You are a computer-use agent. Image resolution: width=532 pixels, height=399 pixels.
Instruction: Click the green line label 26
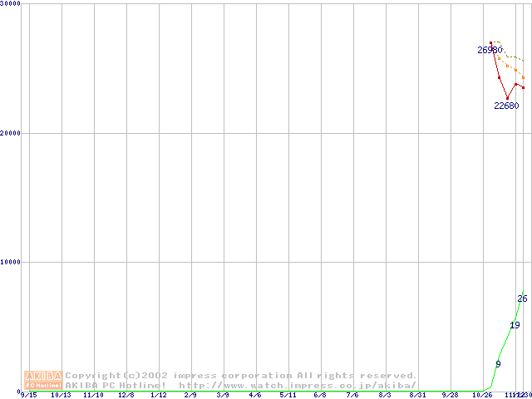(x=522, y=298)
